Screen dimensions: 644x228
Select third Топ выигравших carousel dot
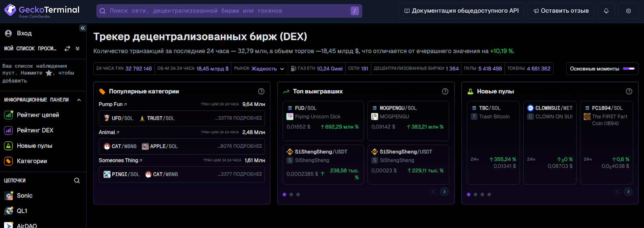(298, 195)
